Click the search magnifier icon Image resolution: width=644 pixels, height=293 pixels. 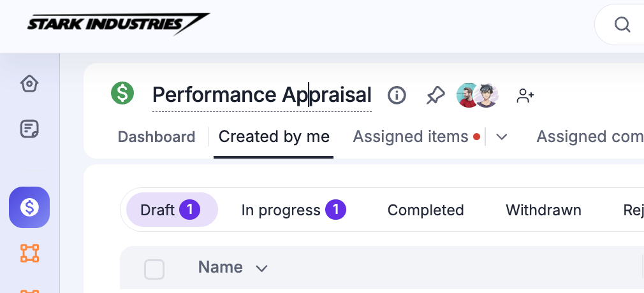pyautogui.click(x=622, y=25)
